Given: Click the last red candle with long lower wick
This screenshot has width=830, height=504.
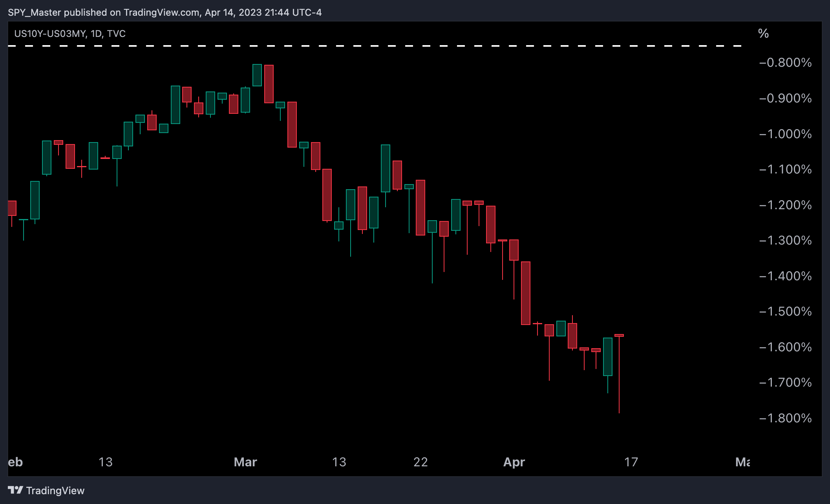Looking at the screenshot, I should tap(619, 373).
